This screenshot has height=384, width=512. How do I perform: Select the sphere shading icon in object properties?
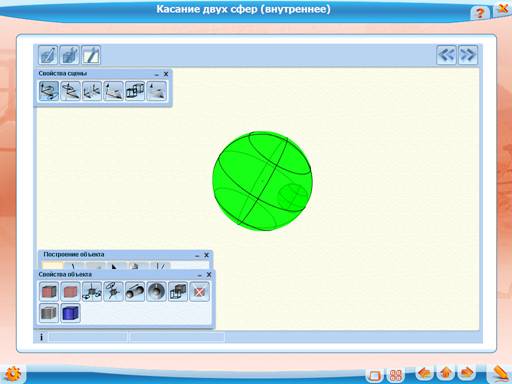156,292
